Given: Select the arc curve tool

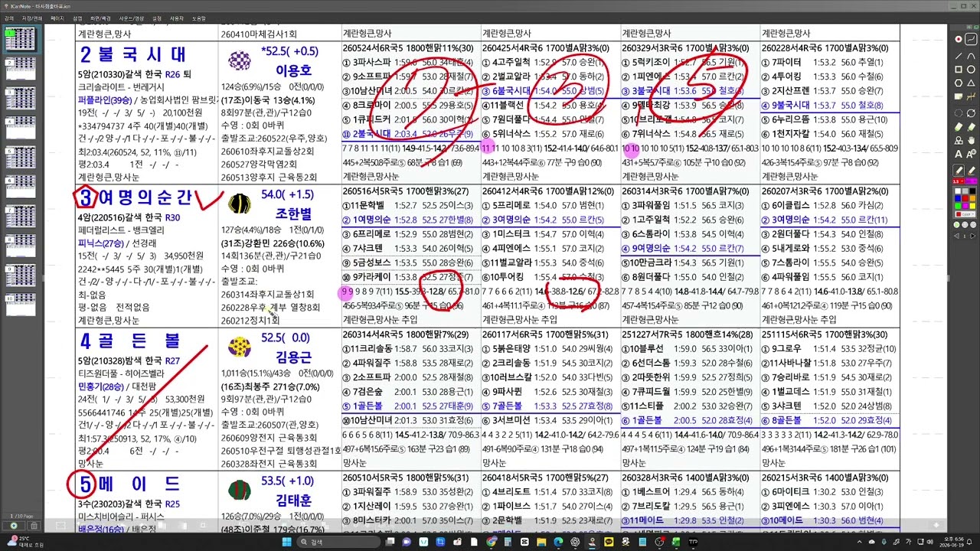Looking at the screenshot, I should [x=971, y=55].
